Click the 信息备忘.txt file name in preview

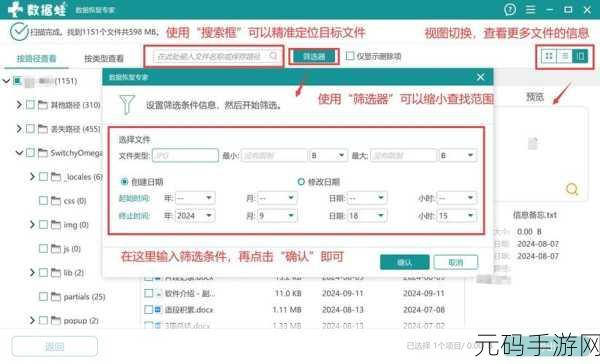click(535, 215)
